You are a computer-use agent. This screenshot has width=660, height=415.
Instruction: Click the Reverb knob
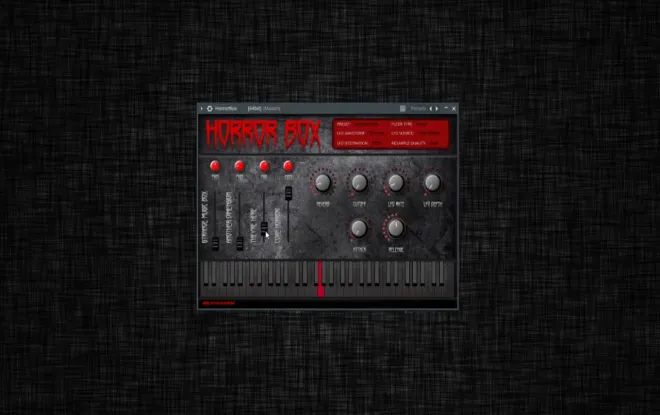pyautogui.click(x=323, y=183)
